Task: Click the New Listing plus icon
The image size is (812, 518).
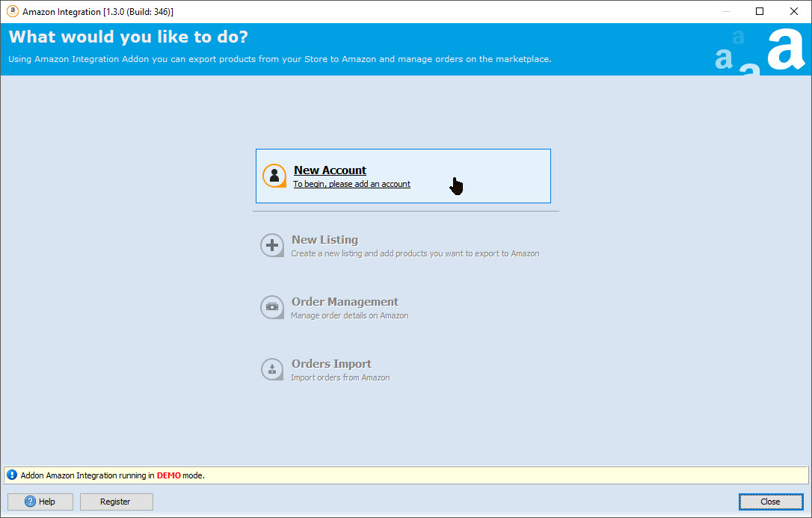Action: (x=272, y=245)
